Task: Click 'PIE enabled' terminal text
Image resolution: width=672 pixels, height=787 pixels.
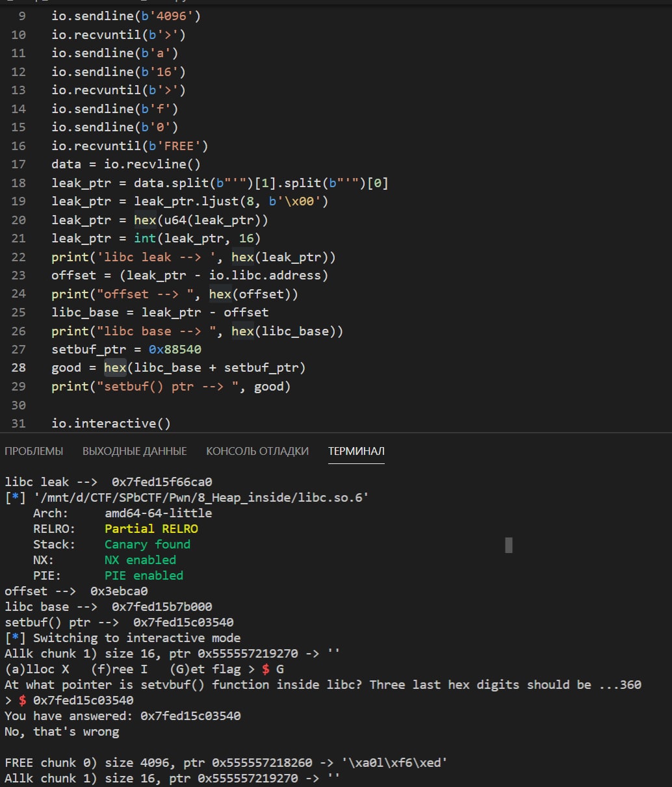Action: coord(144,576)
